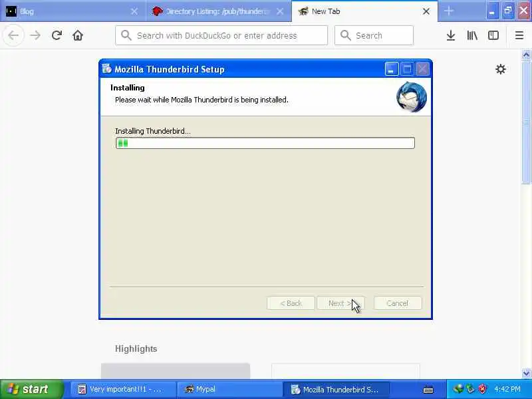Screen dimensions: 532x399
Task: Close the Blog tab
Action: (x=134, y=11)
